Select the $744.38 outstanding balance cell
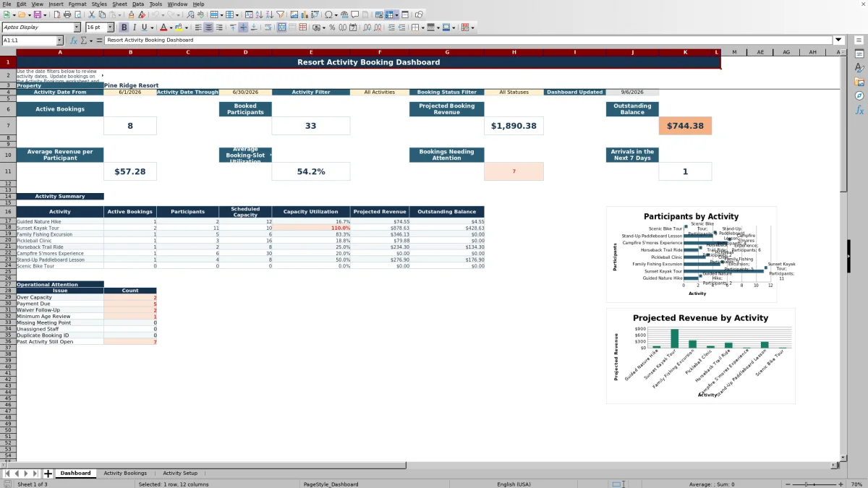 click(x=685, y=126)
